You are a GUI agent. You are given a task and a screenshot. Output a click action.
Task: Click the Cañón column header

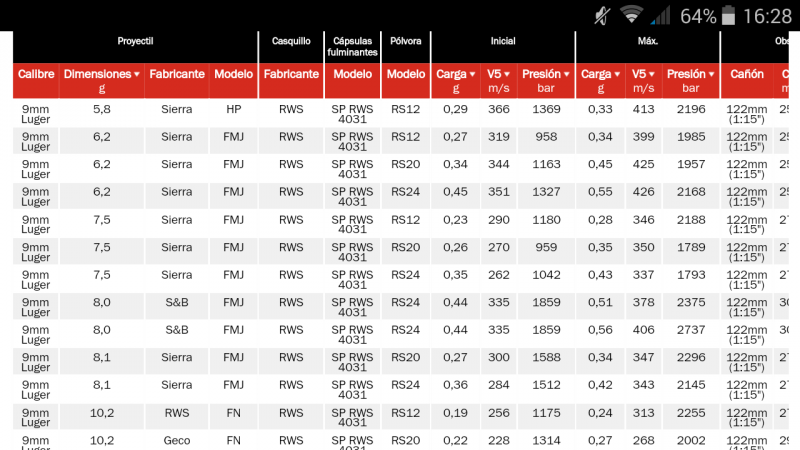pyautogui.click(x=747, y=74)
